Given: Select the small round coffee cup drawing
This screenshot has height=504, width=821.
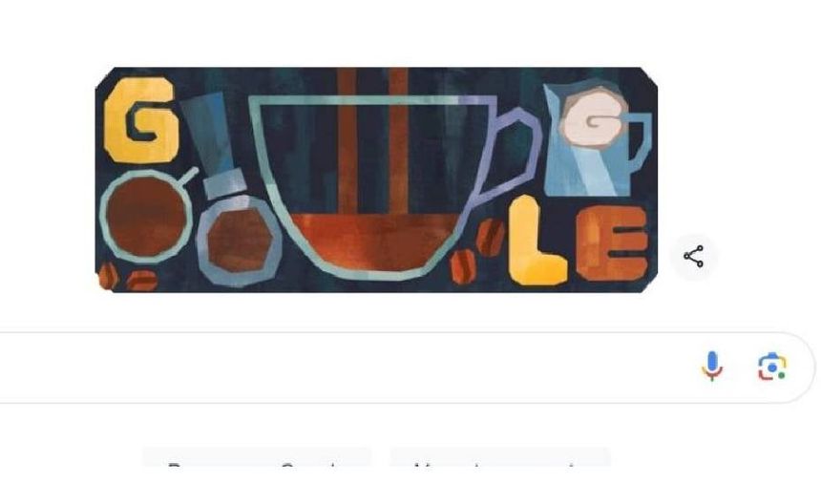Looking at the screenshot, I should click(146, 215).
